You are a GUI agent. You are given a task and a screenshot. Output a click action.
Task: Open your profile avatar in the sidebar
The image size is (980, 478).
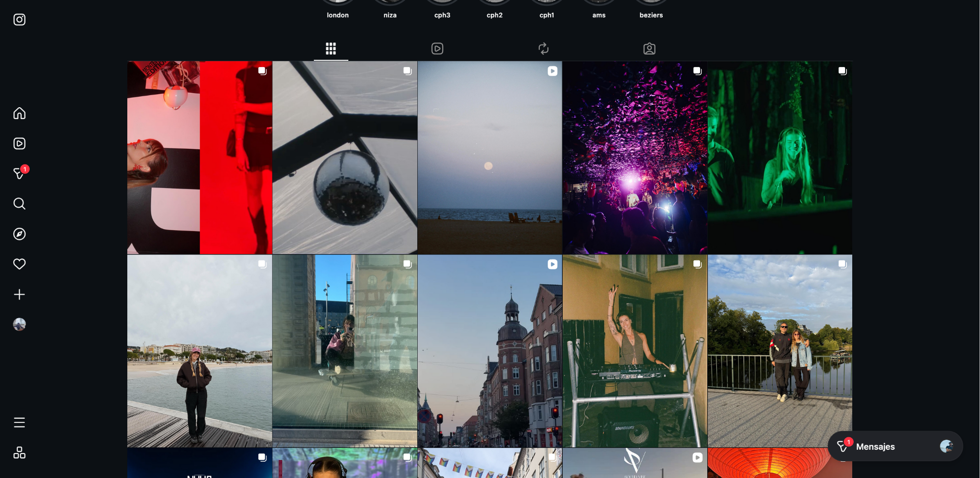(x=19, y=324)
